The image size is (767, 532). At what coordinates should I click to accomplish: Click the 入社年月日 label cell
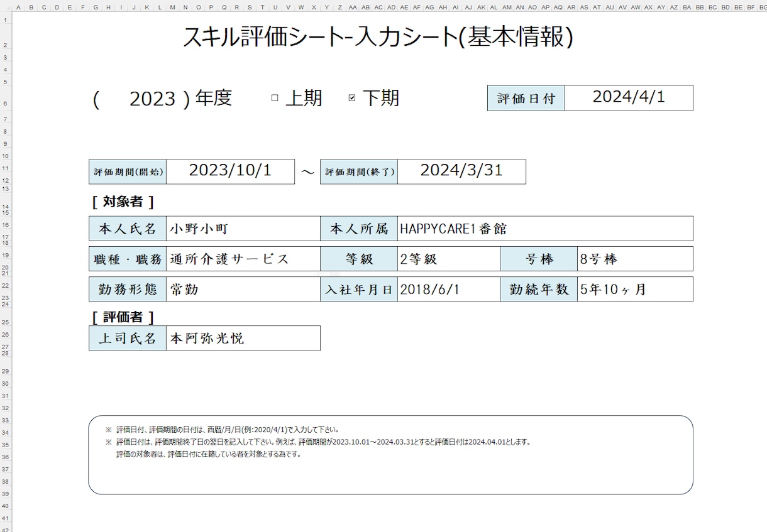coord(359,289)
